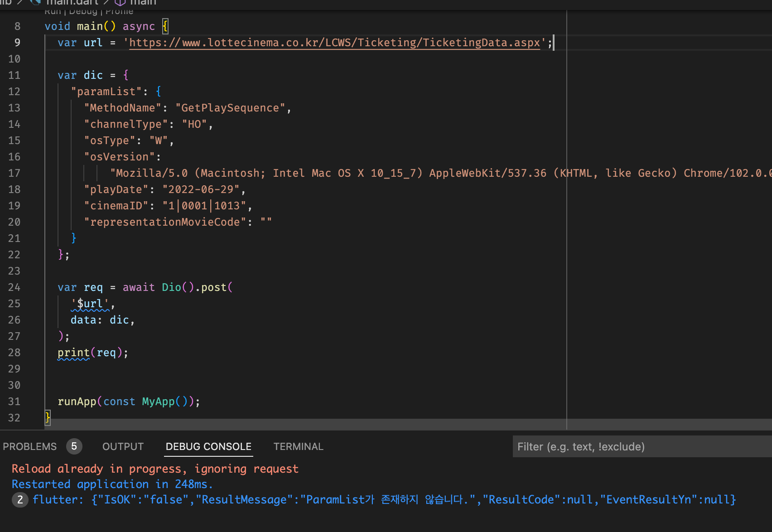The width and height of the screenshot is (772, 532).
Task: Click the opening brace after async on line 8
Action: click(165, 26)
